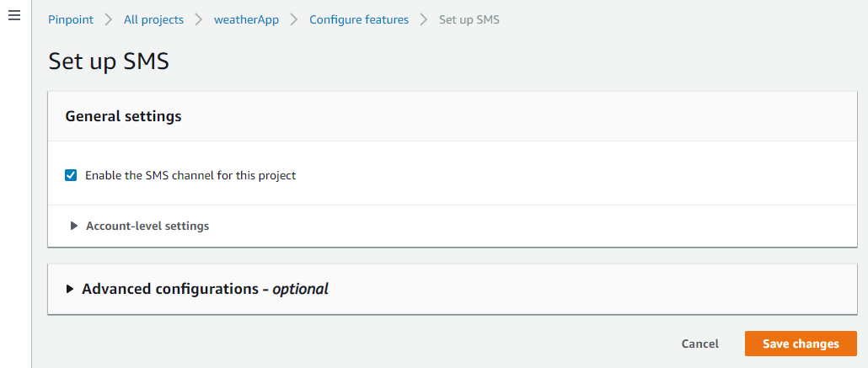Click the Account-level settings label
The height and width of the screenshot is (368, 868).
(147, 226)
